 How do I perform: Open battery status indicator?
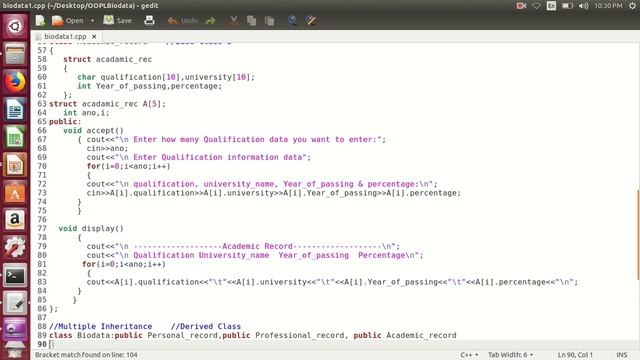pyautogui.click(x=567, y=6)
